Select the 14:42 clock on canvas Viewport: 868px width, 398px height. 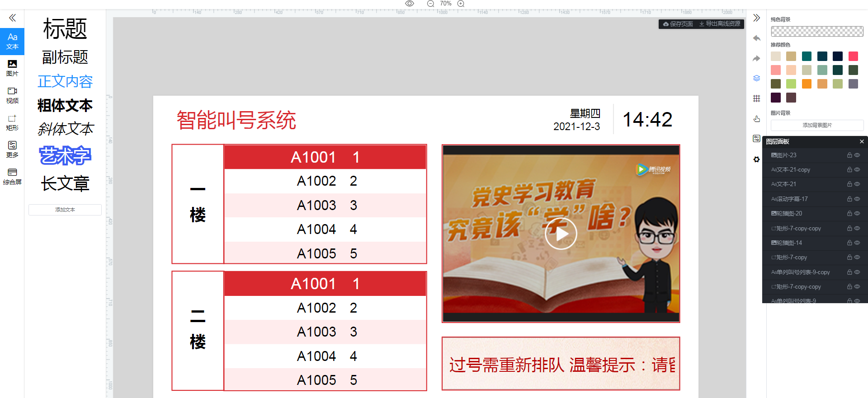(x=647, y=120)
